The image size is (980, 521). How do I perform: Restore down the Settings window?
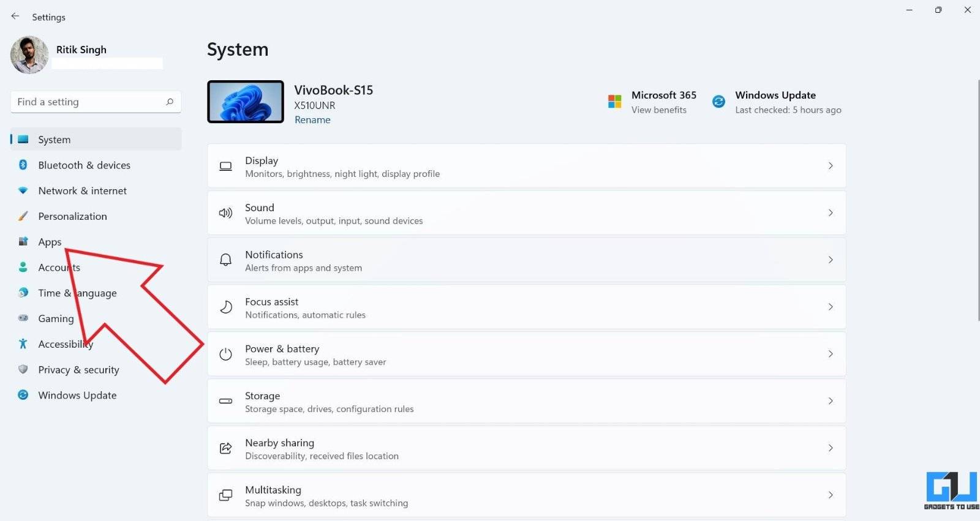[938, 10]
